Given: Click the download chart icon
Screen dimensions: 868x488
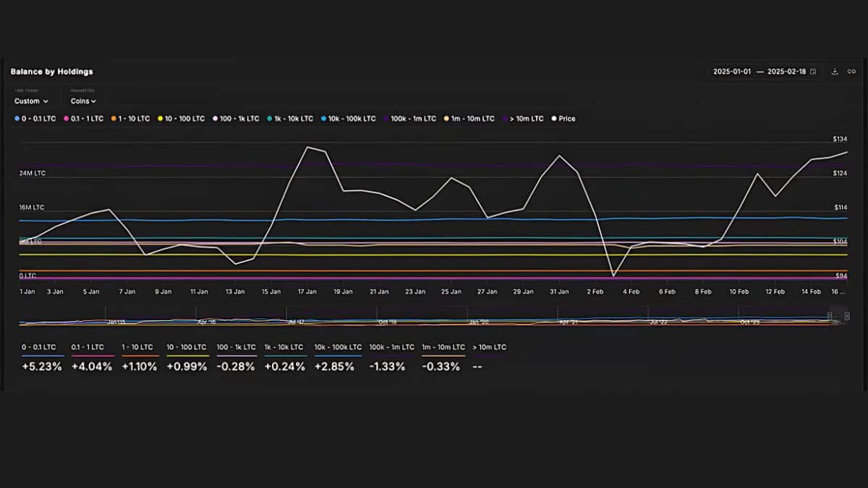Looking at the screenshot, I should [x=835, y=72].
